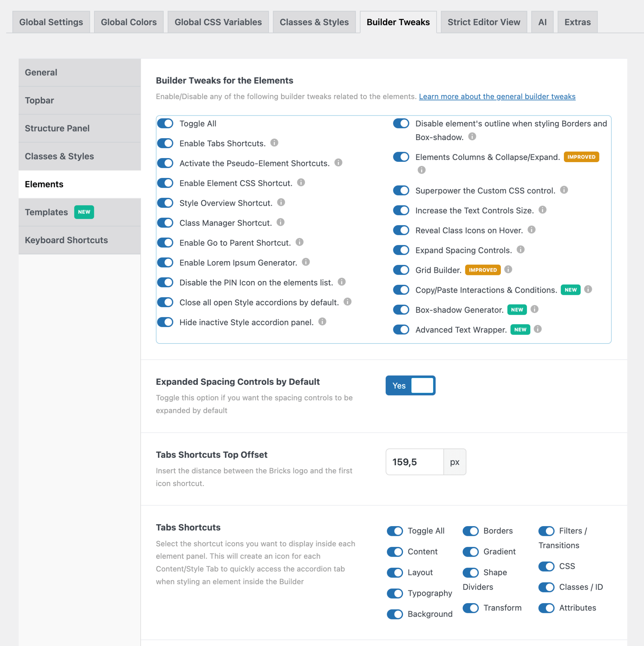Image resolution: width=644 pixels, height=646 pixels.
Task: Click info icon next to Element CSS Shortcut
Action: pos(301,183)
